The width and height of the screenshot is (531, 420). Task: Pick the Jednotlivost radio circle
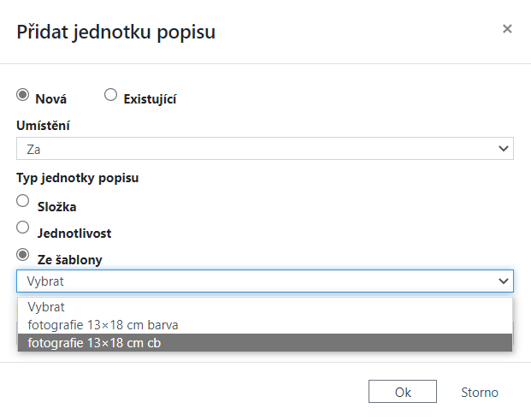23,228
